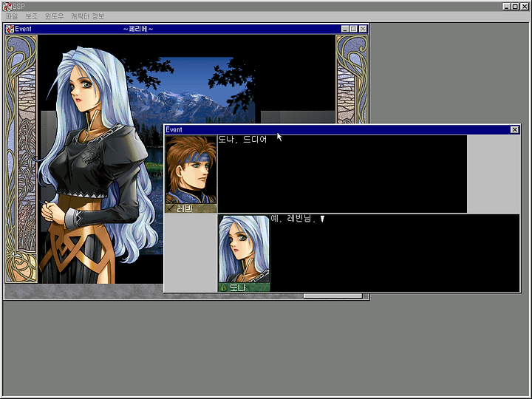Minimize the SSP main window
The height and width of the screenshot is (399, 532).
[507, 7]
